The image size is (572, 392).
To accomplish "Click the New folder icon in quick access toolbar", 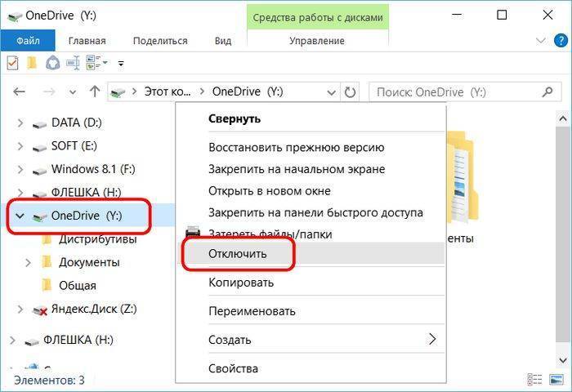I will (32, 63).
